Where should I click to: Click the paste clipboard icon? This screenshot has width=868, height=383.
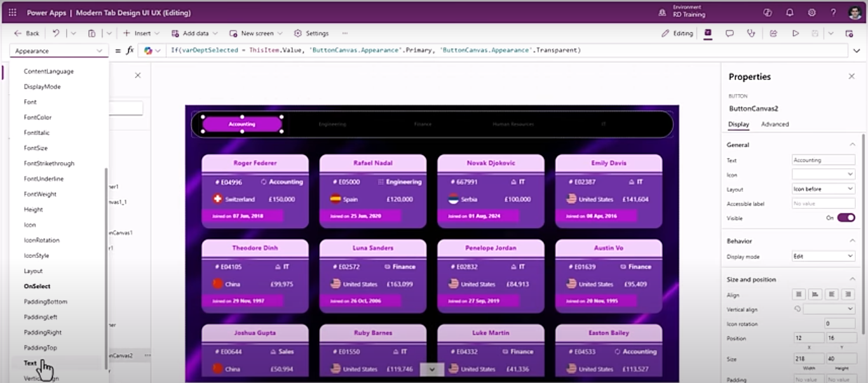coord(92,33)
